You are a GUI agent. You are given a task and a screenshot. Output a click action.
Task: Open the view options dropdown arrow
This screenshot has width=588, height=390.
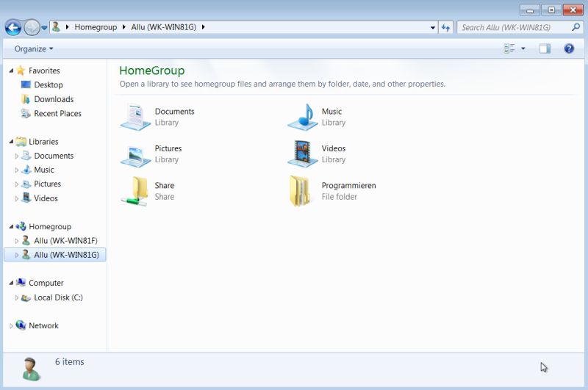pyautogui.click(x=523, y=48)
